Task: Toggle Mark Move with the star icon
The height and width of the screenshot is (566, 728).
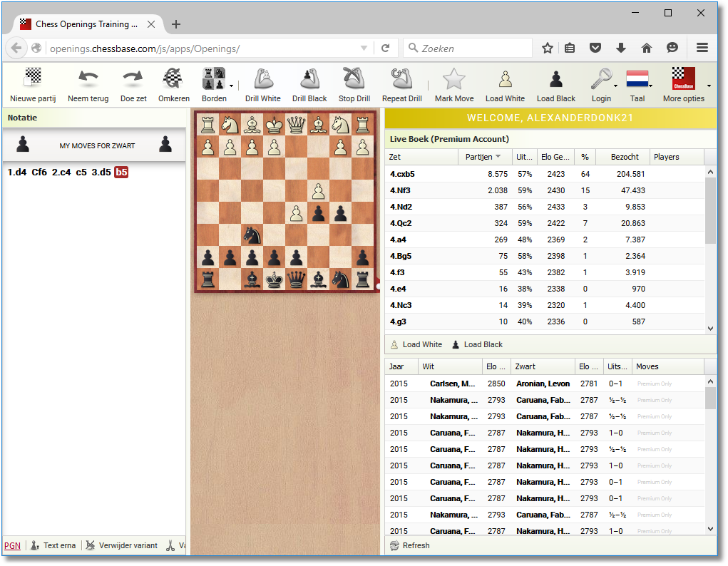Action: pyautogui.click(x=454, y=77)
